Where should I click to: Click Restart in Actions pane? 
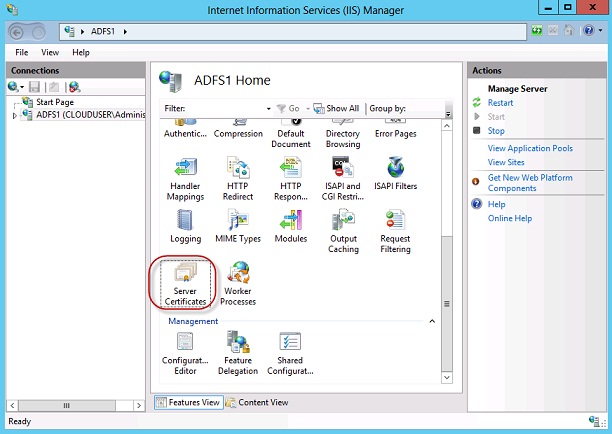tap(500, 103)
